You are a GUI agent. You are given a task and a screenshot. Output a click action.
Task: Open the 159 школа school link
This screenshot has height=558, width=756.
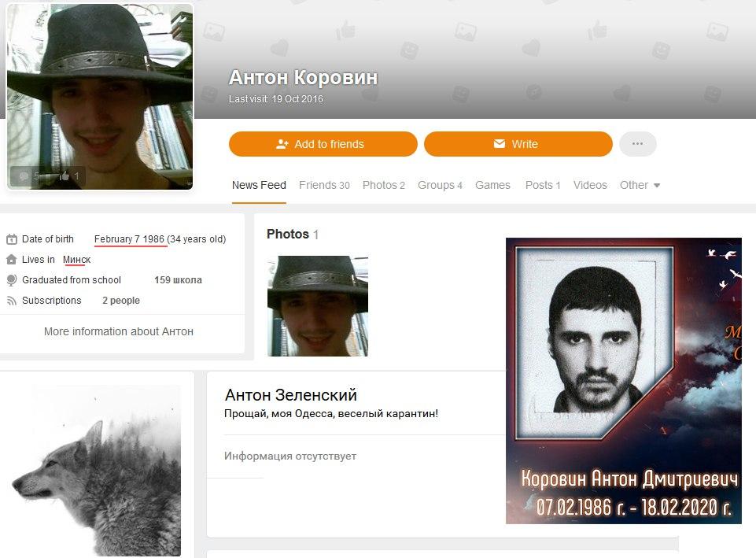point(178,280)
